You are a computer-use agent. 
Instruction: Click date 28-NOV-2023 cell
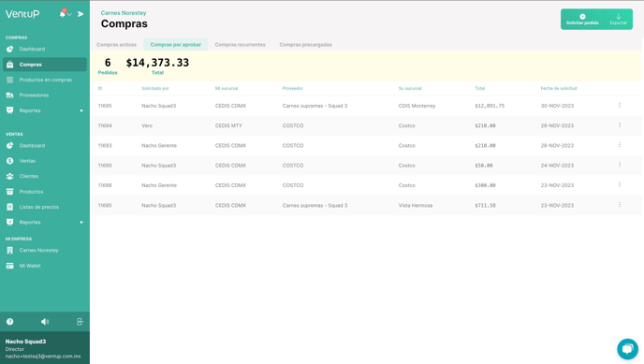point(557,146)
